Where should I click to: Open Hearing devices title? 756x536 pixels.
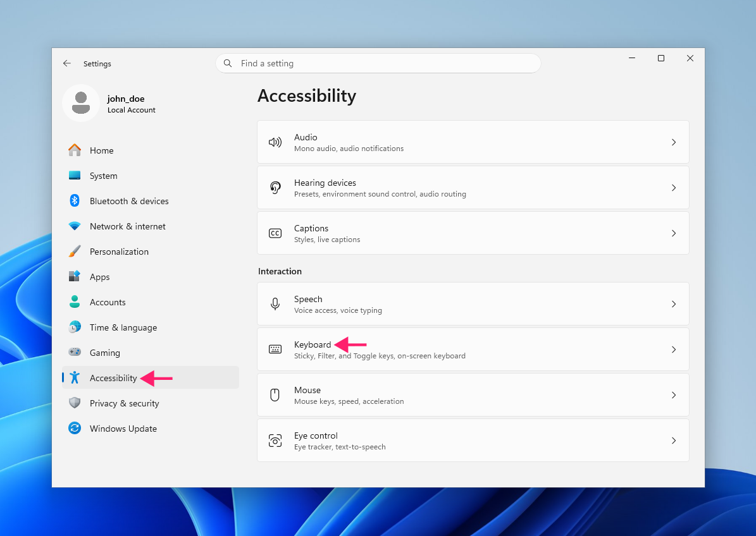point(325,183)
